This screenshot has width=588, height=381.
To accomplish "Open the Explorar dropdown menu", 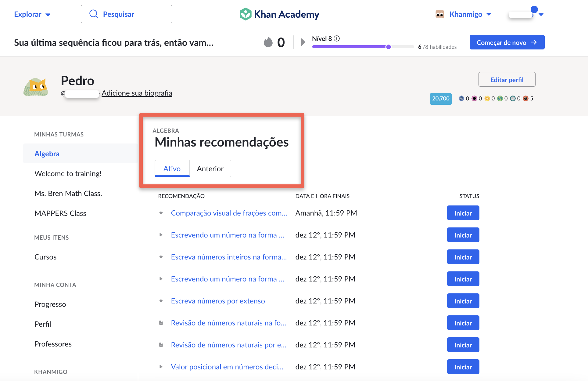I will click(32, 14).
